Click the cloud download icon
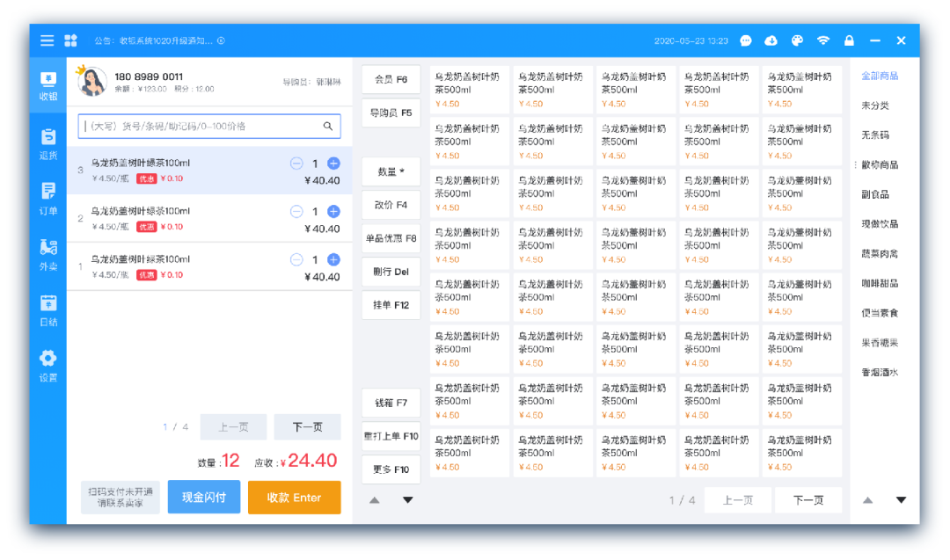This screenshot has width=950, height=560. tap(771, 40)
